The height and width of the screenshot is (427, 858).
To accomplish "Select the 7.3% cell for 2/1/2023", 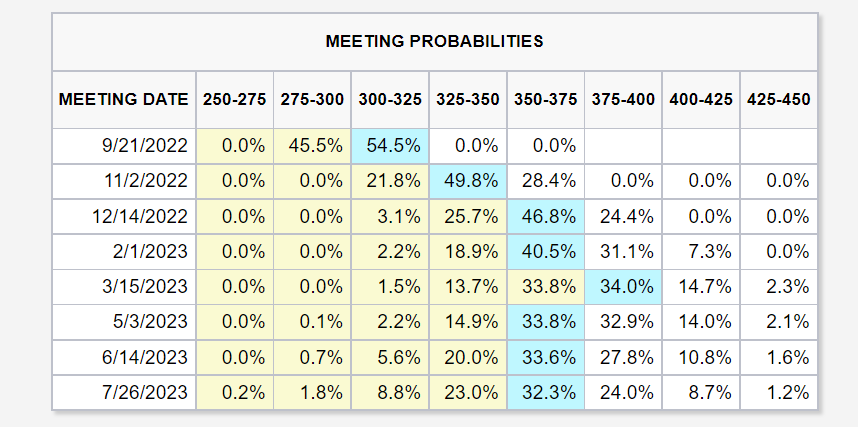I will click(x=701, y=251).
